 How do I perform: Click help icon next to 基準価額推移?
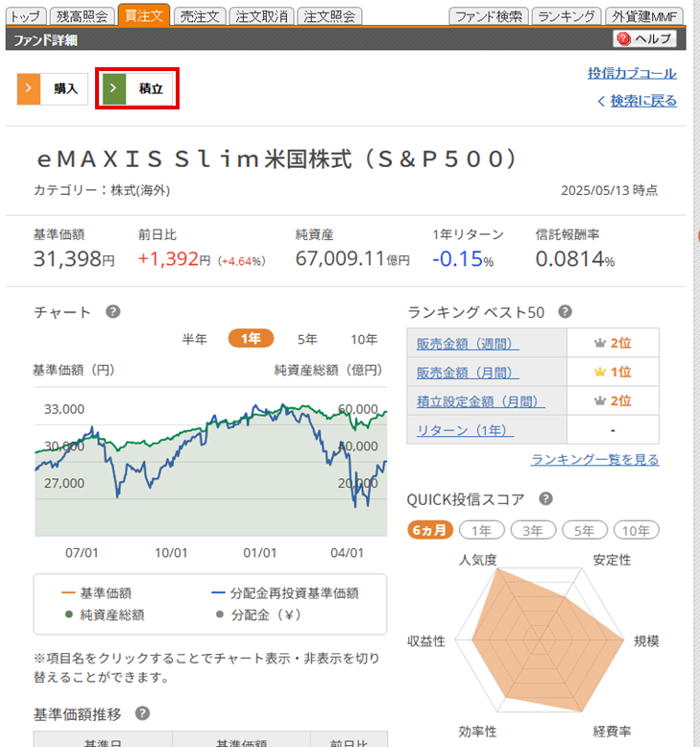(x=142, y=712)
